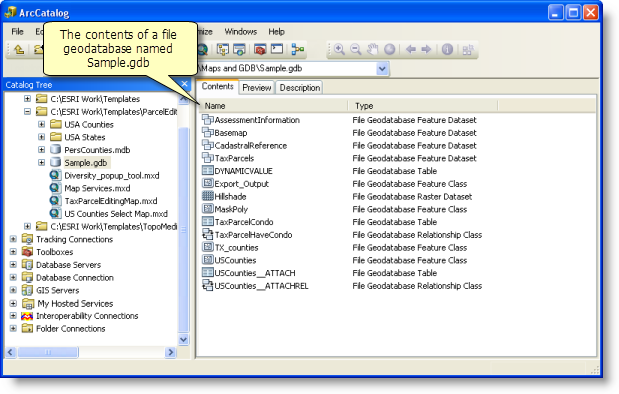This screenshot has width=619, height=394.
Task: Open the Help menu
Action: tap(276, 32)
